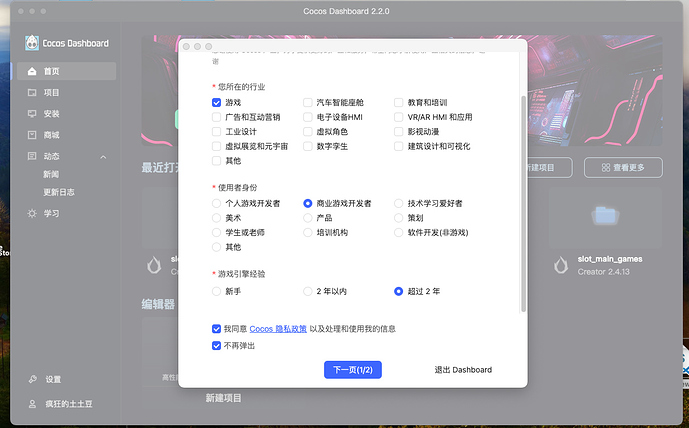Viewport: 689px width, 428px height.
Task: Click the Creator flame icon beside slot_main_games
Action: pyautogui.click(x=561, y=265)
